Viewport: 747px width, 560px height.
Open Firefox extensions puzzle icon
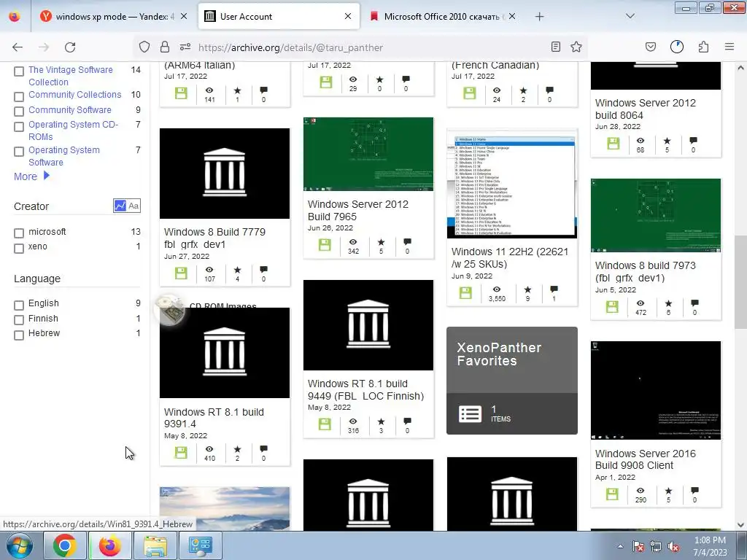703,47
